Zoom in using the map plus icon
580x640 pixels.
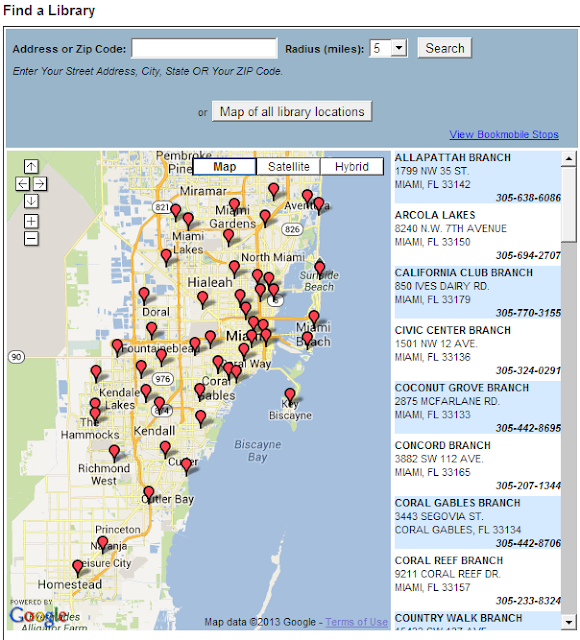coord(31,221)
